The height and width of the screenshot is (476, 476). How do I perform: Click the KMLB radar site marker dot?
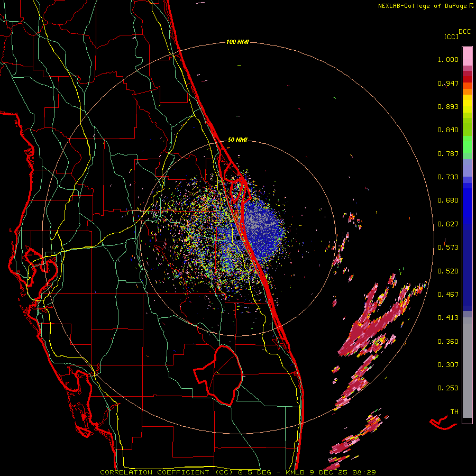pos(237,239)
